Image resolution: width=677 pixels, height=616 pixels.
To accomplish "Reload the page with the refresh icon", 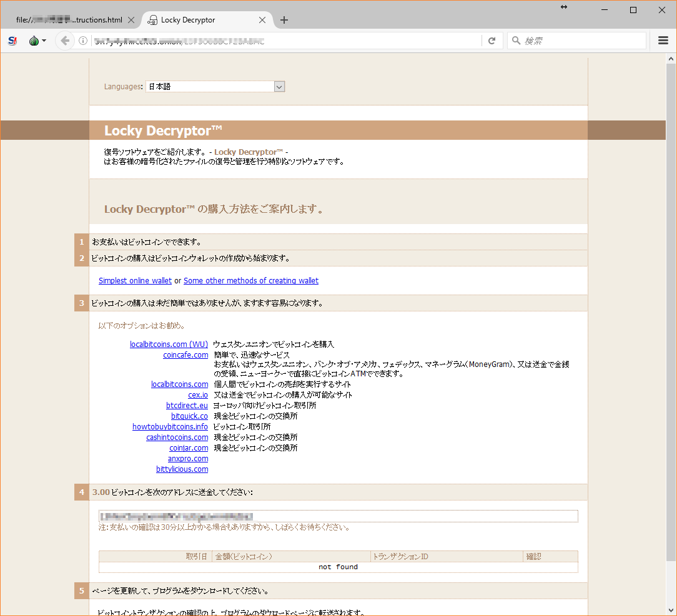I will (492, 41).
